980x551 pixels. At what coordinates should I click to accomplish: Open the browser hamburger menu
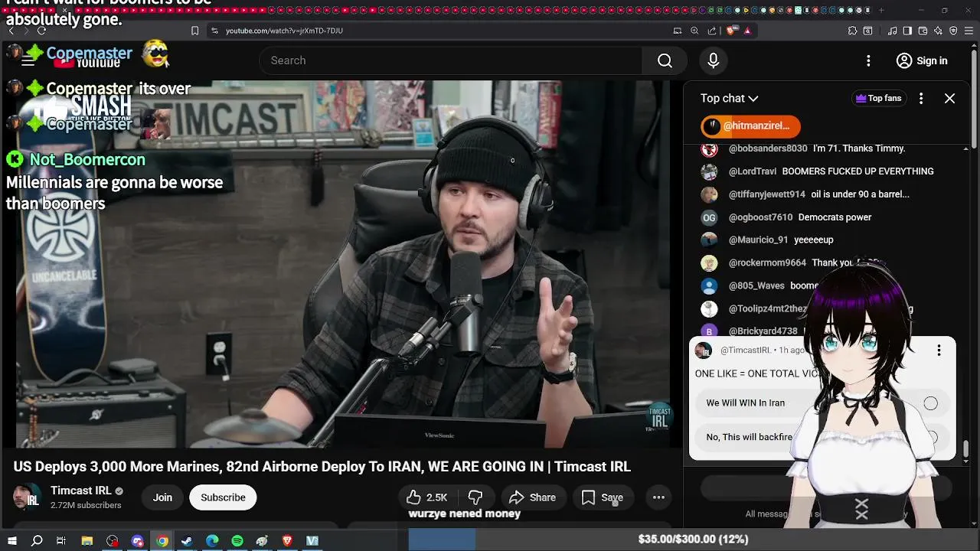pyautogui.click(x=969, y=31)
